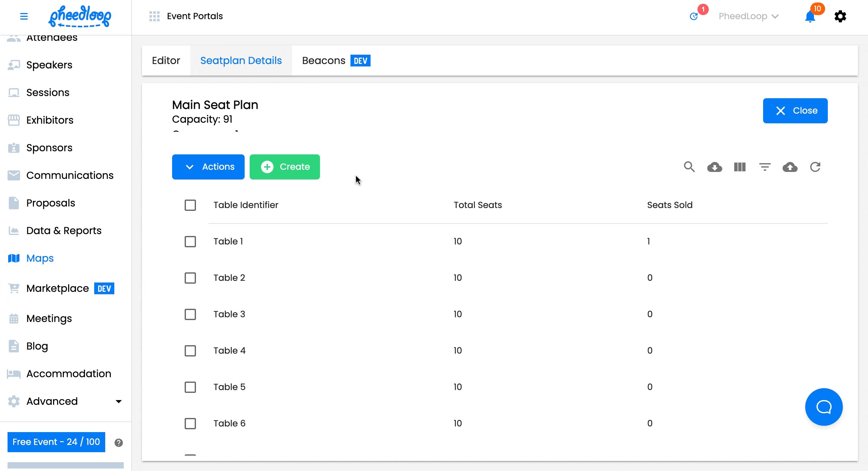Export table data via cloud download icon

(715, 167)
